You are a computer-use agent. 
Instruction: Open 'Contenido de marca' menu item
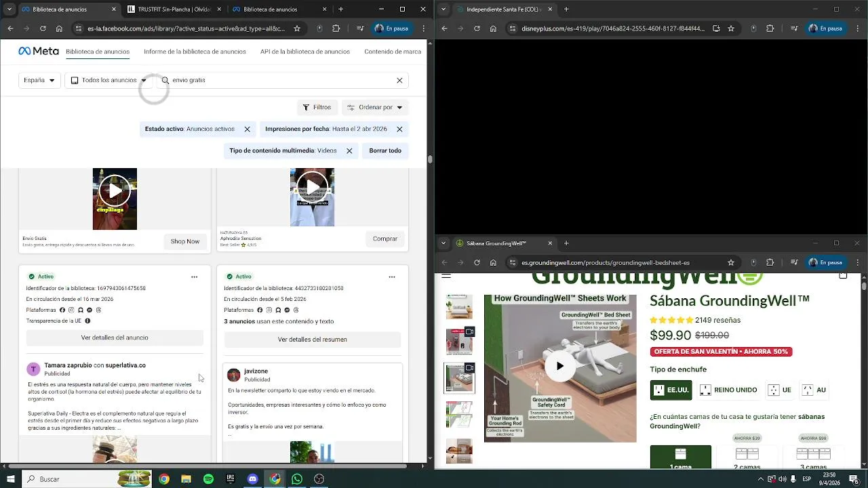pos(393,52)
